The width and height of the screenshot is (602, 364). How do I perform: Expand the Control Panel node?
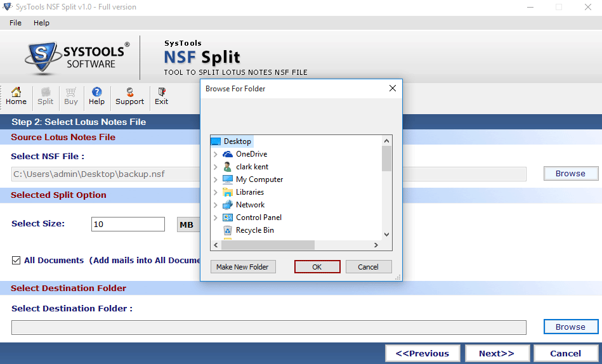216,218
